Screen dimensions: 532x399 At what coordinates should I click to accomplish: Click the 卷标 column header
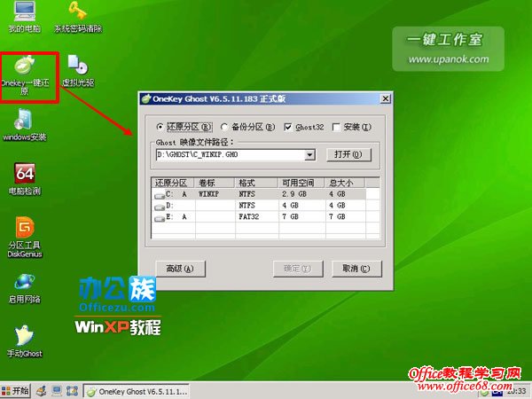pyautogui.click(x=215, y=183)
